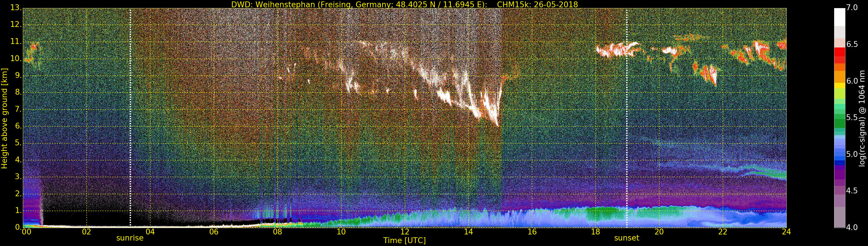This screenshot has width=868, height=246.
Task: Click the '3.' tick on the height axis
Action: 18,177
